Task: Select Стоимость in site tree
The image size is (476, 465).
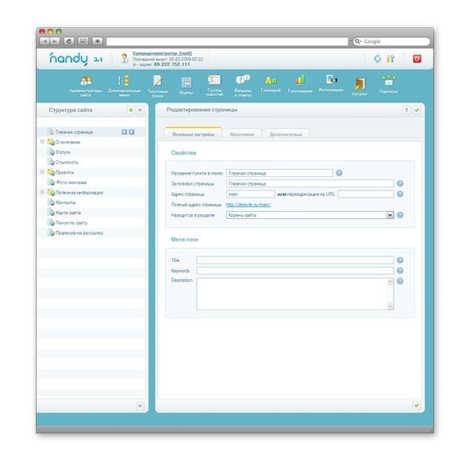Action: pyautogui.click(x=67, y=162)
